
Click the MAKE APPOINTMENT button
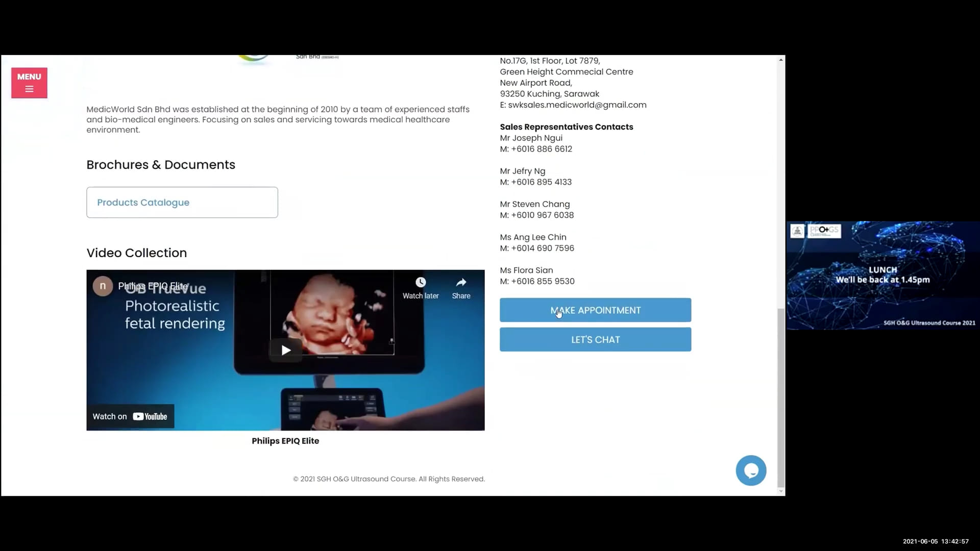click(x=595, y=310)
